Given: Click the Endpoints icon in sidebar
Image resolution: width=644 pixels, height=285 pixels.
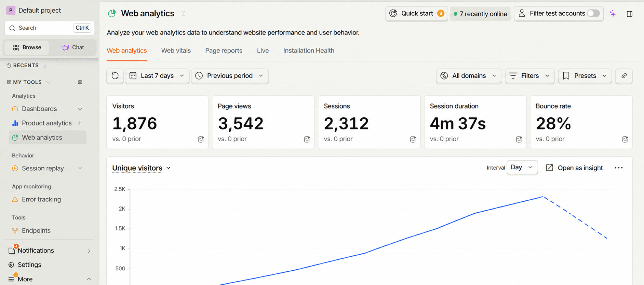Looking at the screenshot, I should [15, 231].
